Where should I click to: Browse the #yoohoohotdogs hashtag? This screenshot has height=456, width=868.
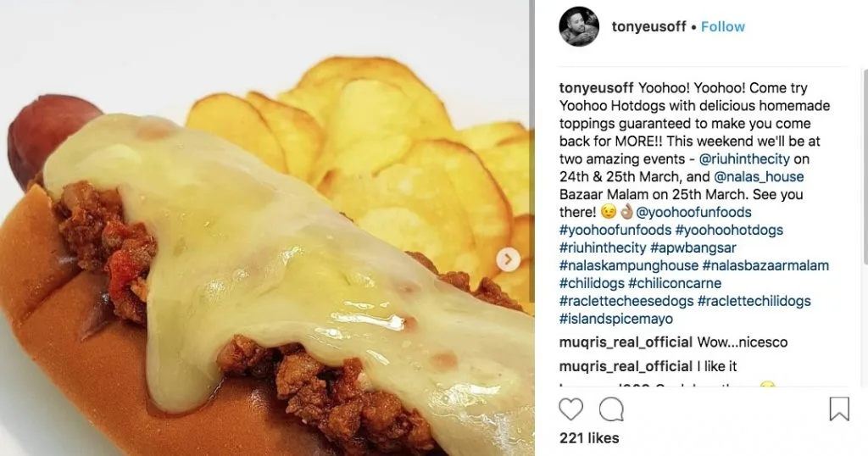pos(729,230)
